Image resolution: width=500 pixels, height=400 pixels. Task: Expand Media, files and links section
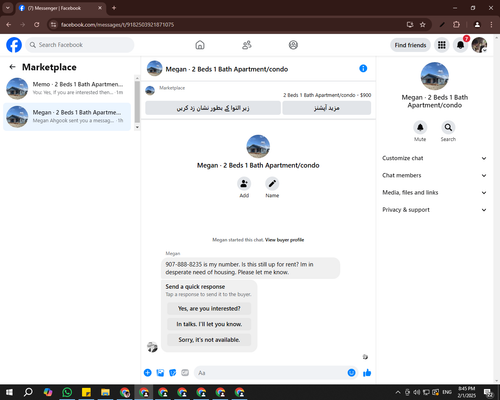point(434,192)
